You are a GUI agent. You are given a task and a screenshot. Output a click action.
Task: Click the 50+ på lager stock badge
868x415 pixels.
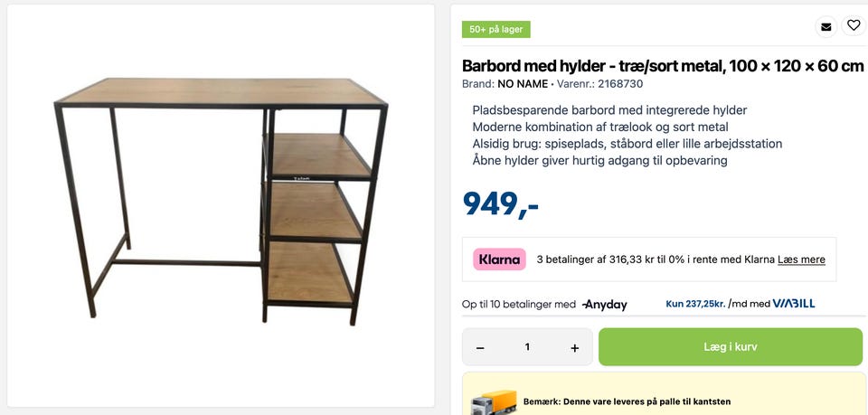496,29
